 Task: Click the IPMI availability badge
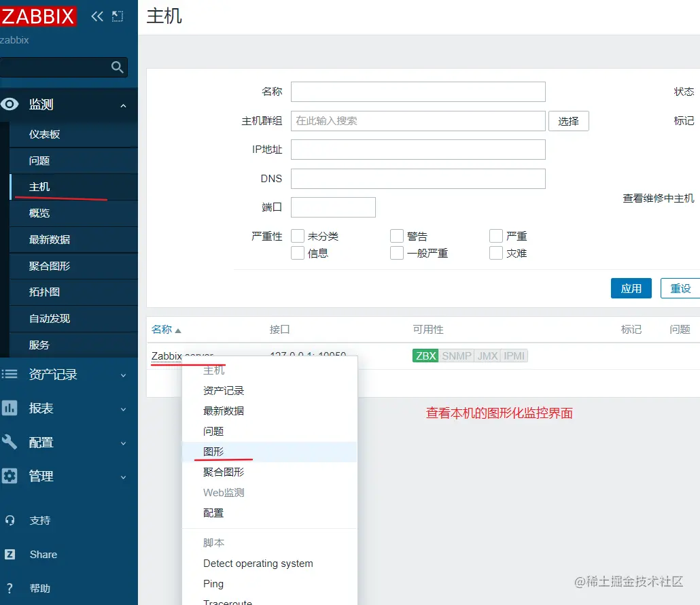pyautogui.click(x=514, y=356)
